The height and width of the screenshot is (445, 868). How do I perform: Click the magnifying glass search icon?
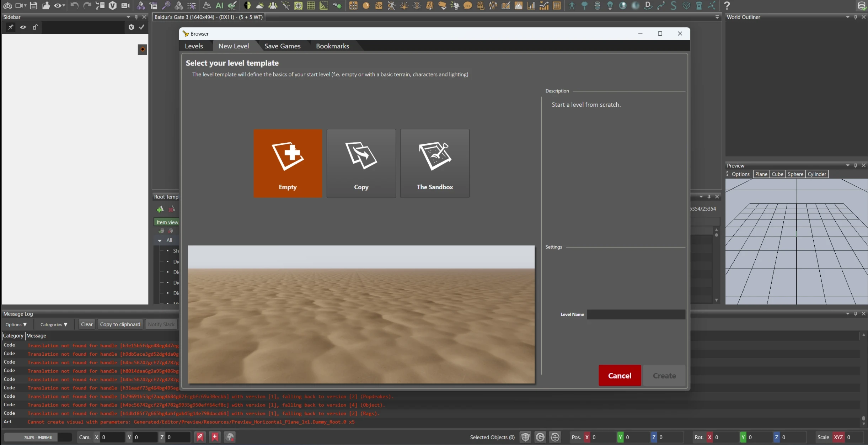tap(166, 5)
